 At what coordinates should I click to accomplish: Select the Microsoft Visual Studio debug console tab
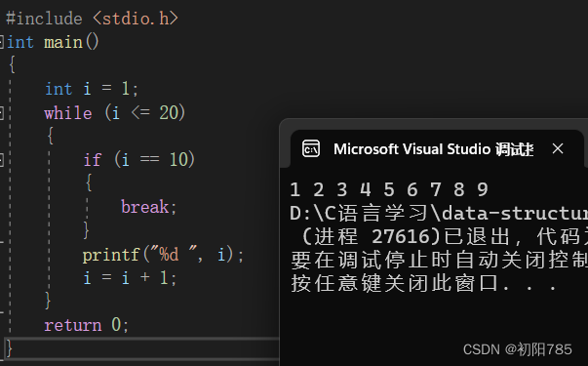[437, 149]
